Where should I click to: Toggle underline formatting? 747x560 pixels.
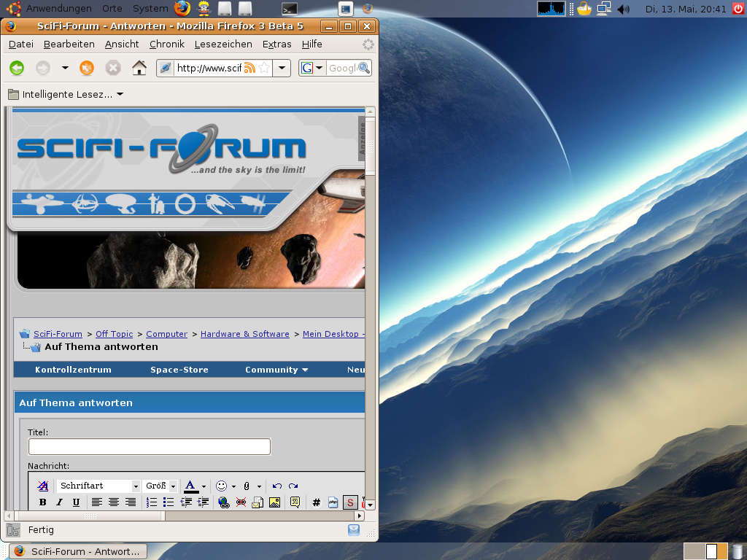76,502
